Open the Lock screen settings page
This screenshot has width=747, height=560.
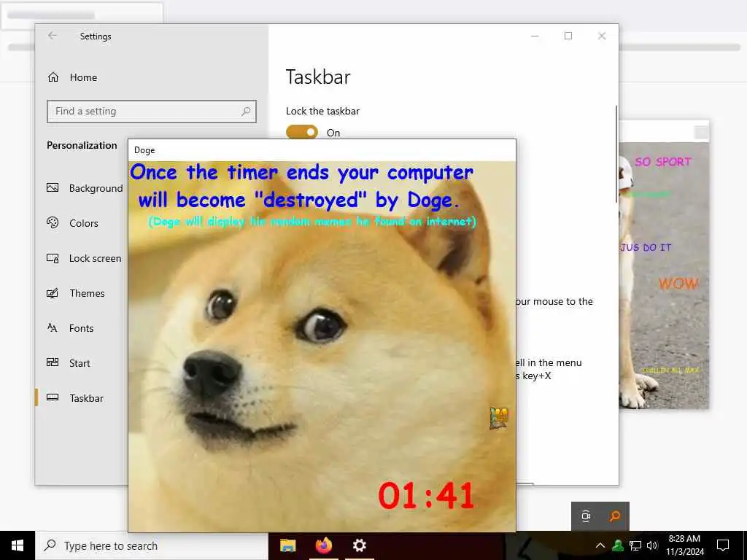tap(85, 258)
